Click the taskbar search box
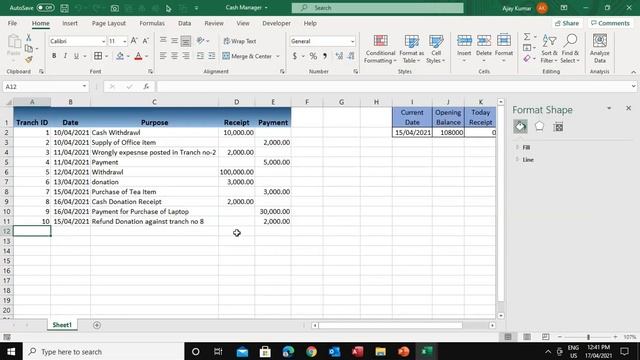 pos(104,351)
